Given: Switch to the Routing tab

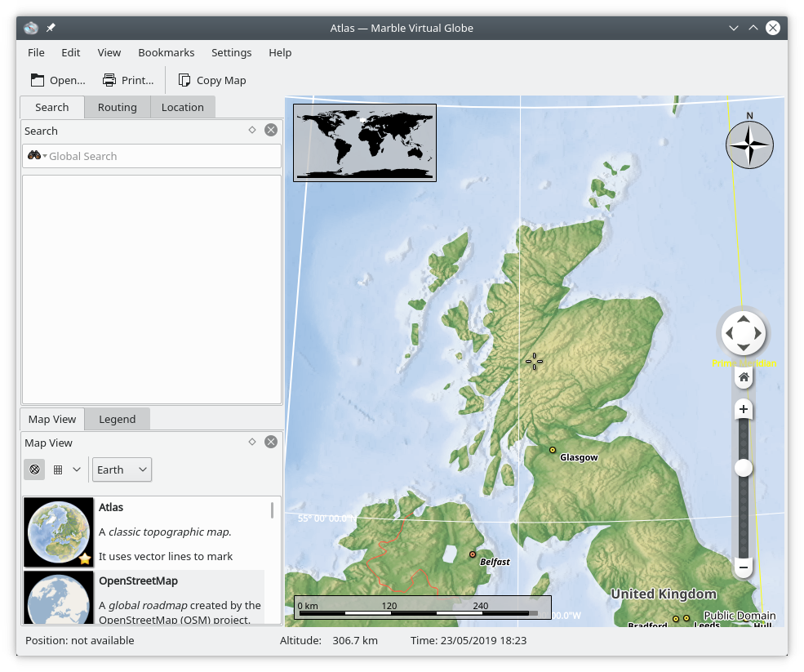Looking at the screenshot, I should 117,107.
